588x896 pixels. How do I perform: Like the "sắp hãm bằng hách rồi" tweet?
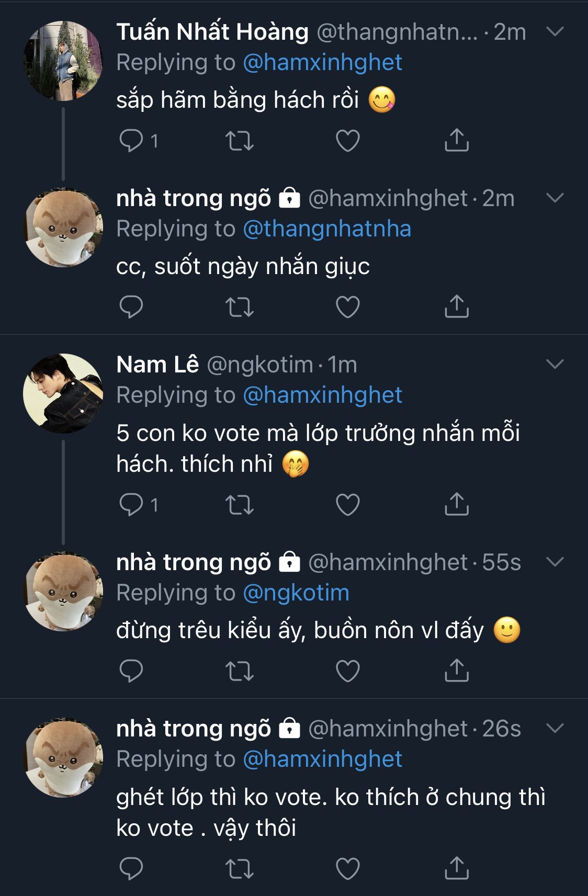347,140
